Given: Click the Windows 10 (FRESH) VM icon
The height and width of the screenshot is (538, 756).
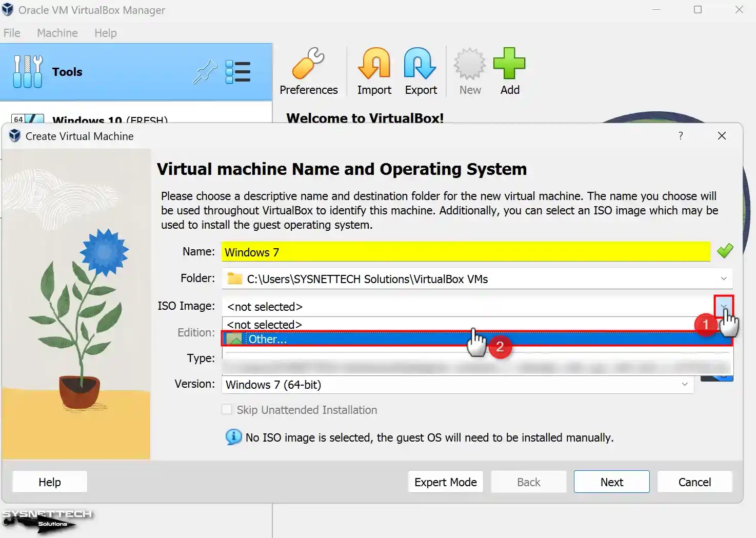Looking at the screenshot, I should (28, 119).
